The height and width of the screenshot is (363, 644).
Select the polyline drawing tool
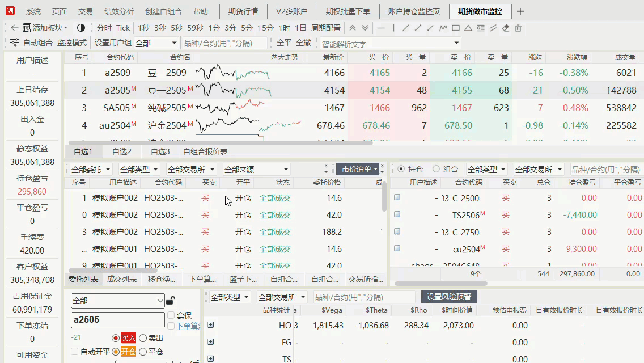tap(444, 27)
